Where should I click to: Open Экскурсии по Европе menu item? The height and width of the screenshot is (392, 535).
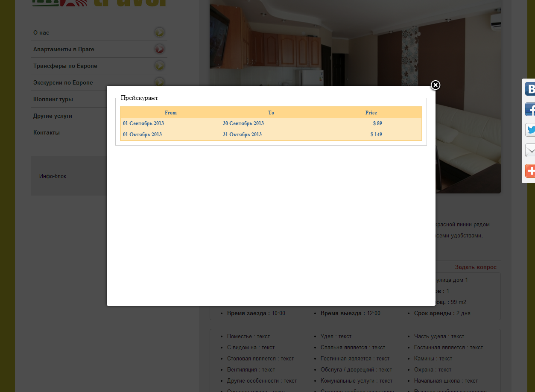pos(63,82)
